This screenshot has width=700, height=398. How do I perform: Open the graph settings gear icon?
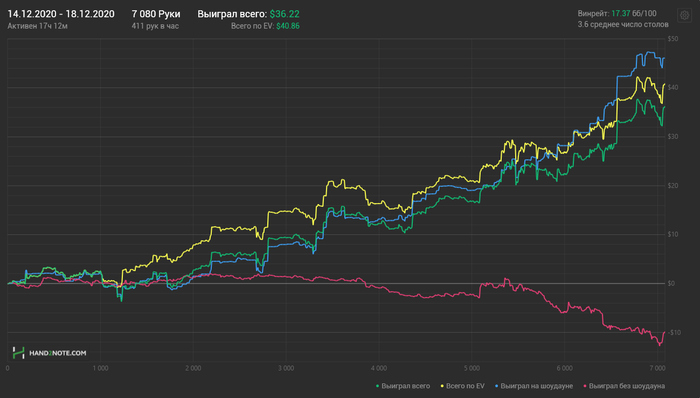pyautogui.click(x=684, y=15)
